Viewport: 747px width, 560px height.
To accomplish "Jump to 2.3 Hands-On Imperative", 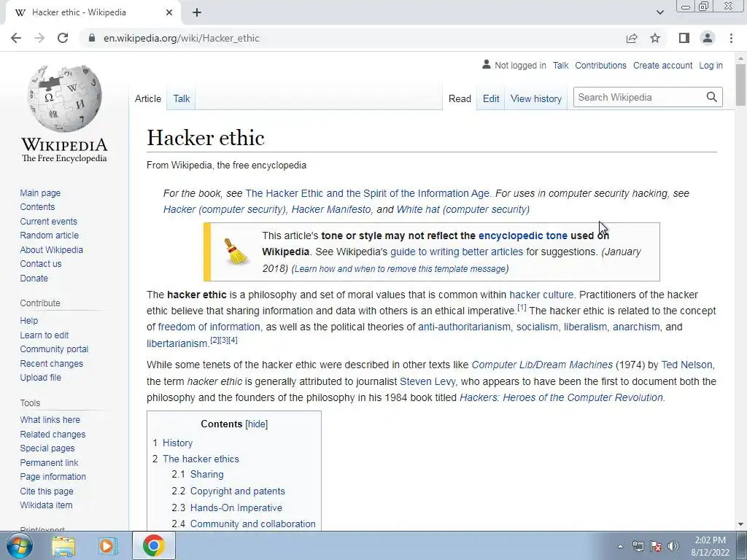I will coord(236,507).
